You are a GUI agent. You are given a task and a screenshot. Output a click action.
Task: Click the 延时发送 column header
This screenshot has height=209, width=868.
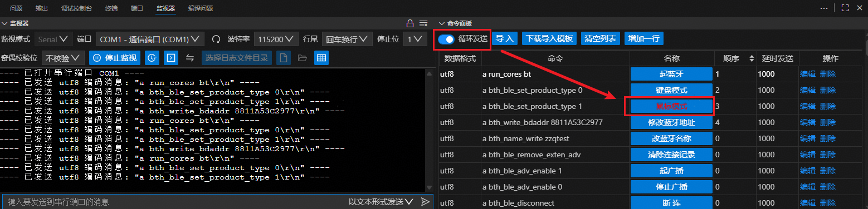(x=777, y=58)
